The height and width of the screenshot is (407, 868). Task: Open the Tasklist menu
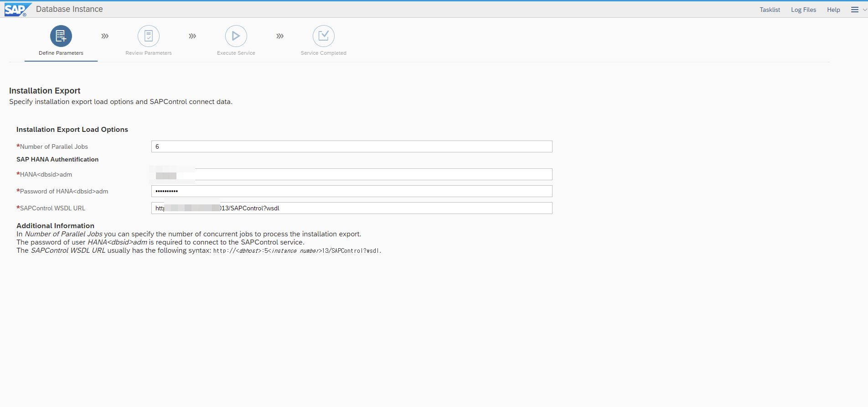click(770, 10)
